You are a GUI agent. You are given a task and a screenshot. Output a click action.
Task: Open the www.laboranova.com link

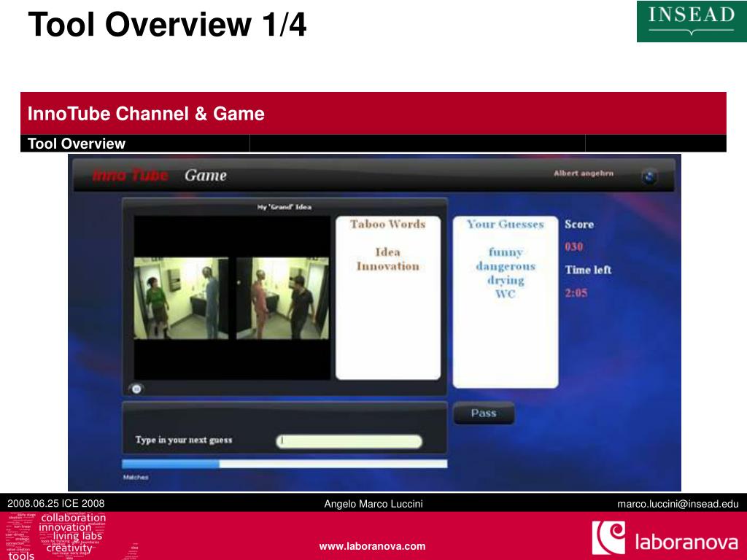point(373,546)
